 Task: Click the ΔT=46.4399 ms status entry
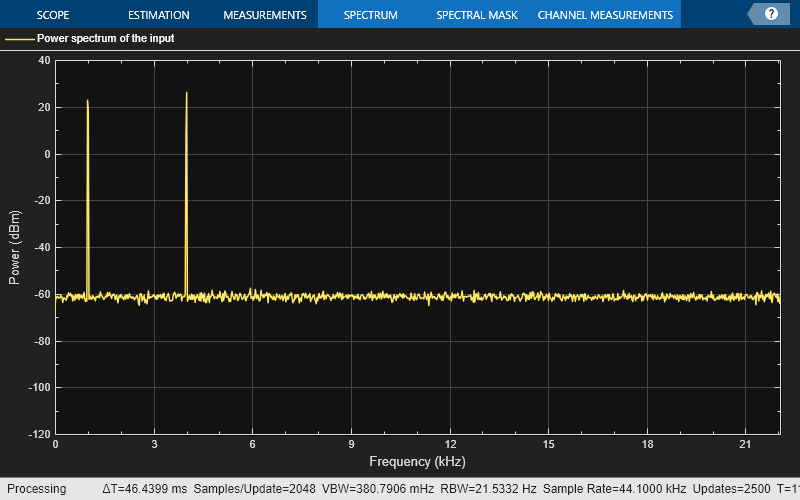pos(144,489)
